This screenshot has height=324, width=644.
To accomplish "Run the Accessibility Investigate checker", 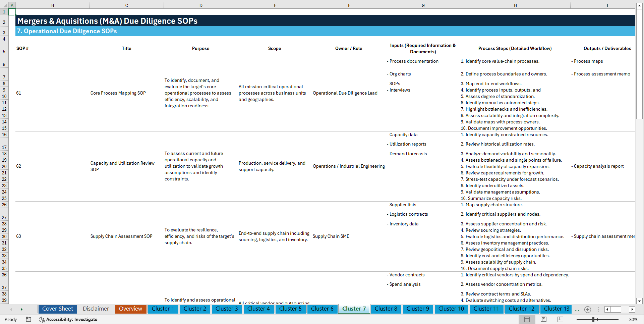I will [68, 319].
